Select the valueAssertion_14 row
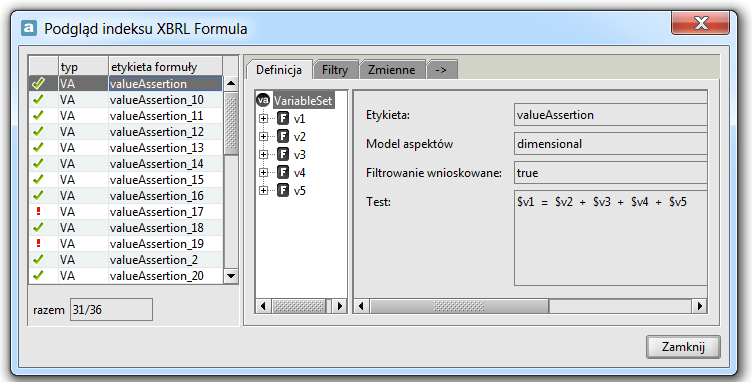This screenshot has height=382, width=752. 126,164
